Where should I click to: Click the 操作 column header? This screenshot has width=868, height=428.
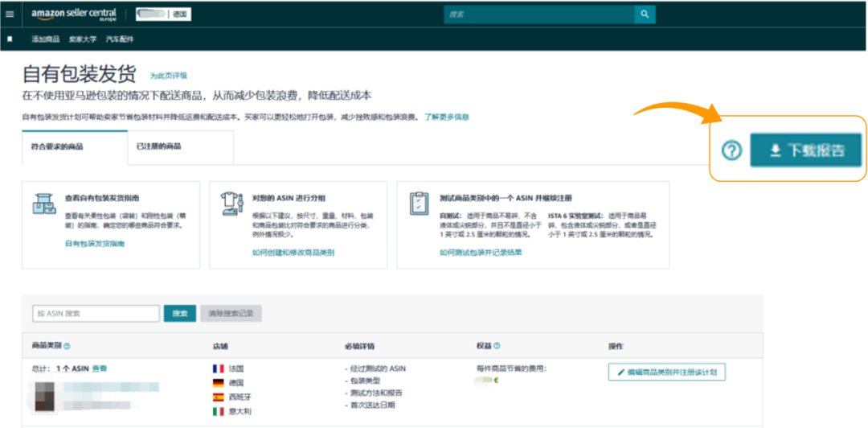pos(616,346)
